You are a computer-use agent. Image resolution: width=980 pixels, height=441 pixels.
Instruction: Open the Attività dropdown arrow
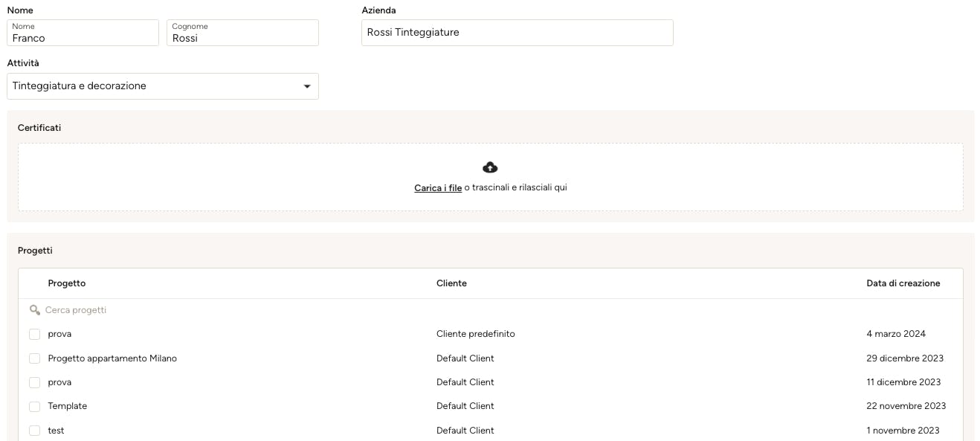click(307, 86)
